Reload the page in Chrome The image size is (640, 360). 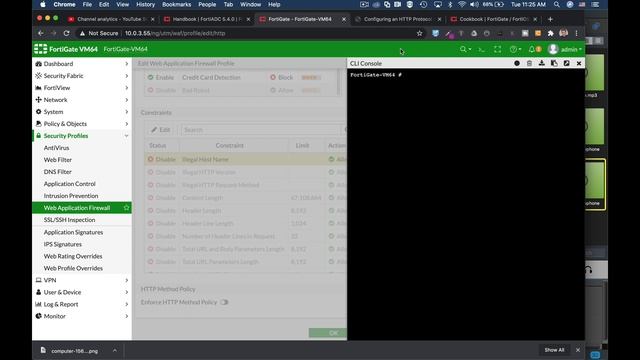[x=67, y=33]
